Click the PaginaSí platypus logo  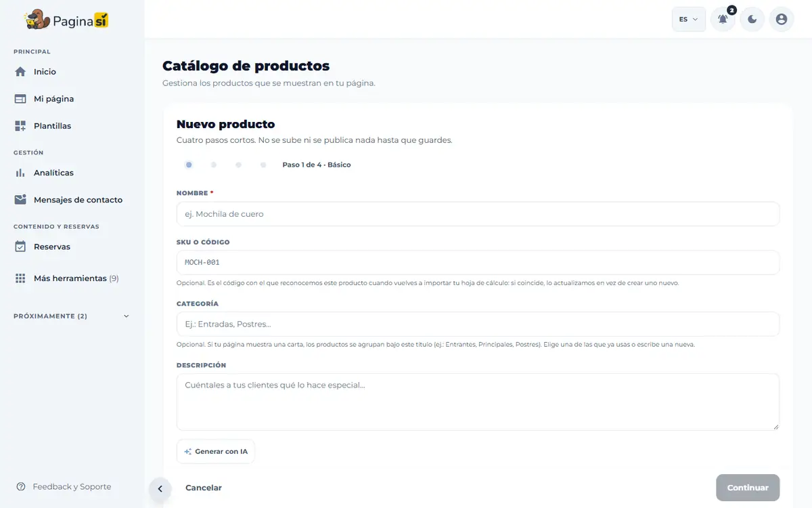click(66, 20)
